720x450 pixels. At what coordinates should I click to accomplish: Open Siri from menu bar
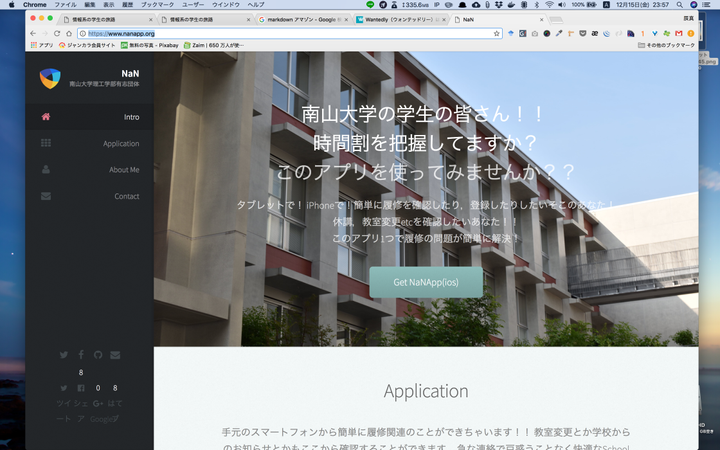click(x=693, y=5)
